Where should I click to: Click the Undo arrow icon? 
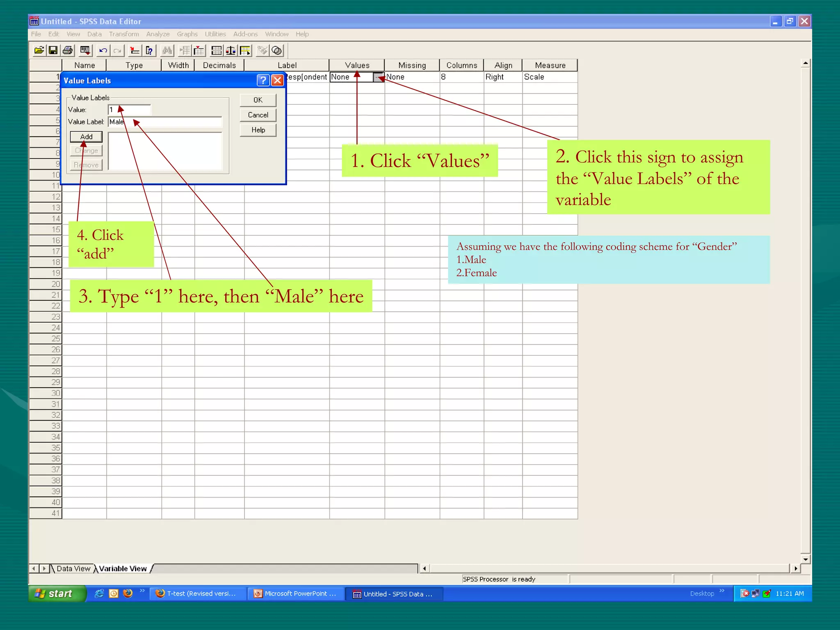point(103,50)
